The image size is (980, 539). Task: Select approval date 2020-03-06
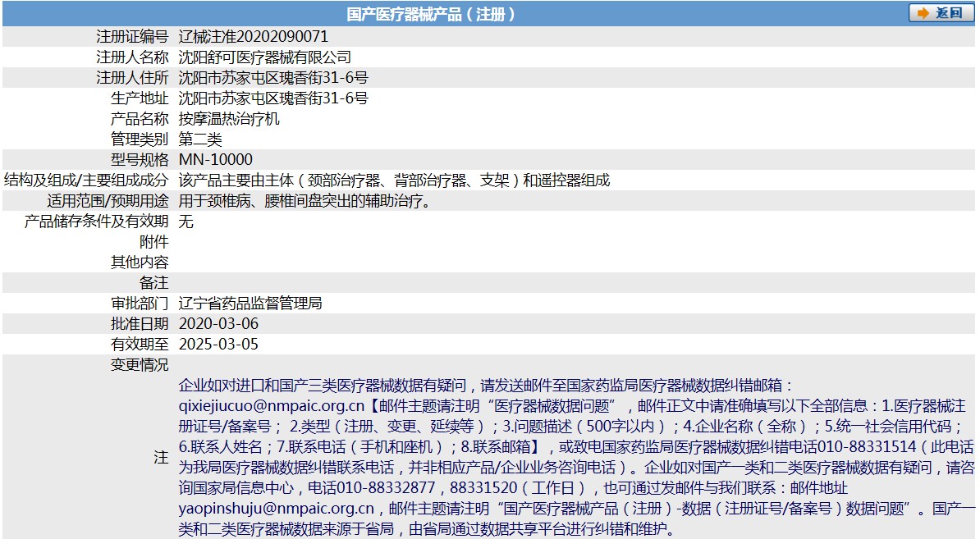[218, 324]
